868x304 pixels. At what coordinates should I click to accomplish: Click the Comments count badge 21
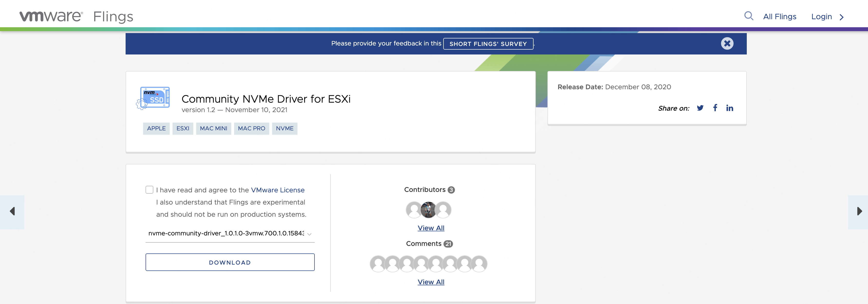pyautogui.click(x=448, y=244)
